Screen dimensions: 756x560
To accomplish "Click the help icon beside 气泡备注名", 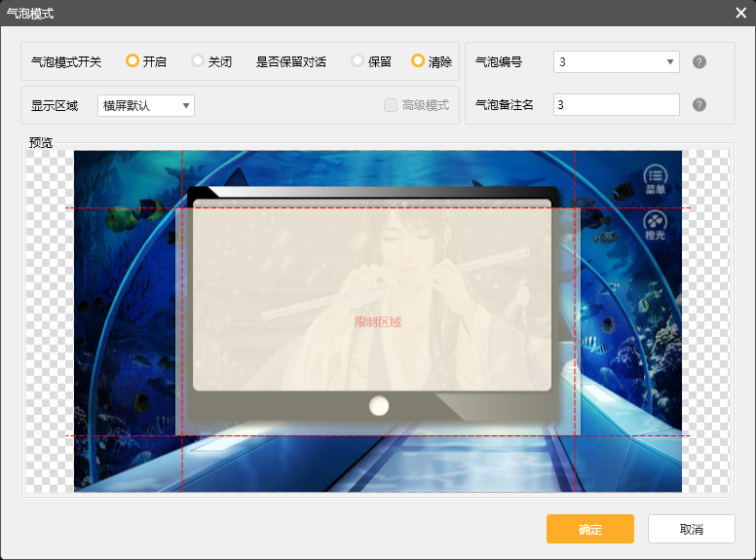I will point(699,104).
